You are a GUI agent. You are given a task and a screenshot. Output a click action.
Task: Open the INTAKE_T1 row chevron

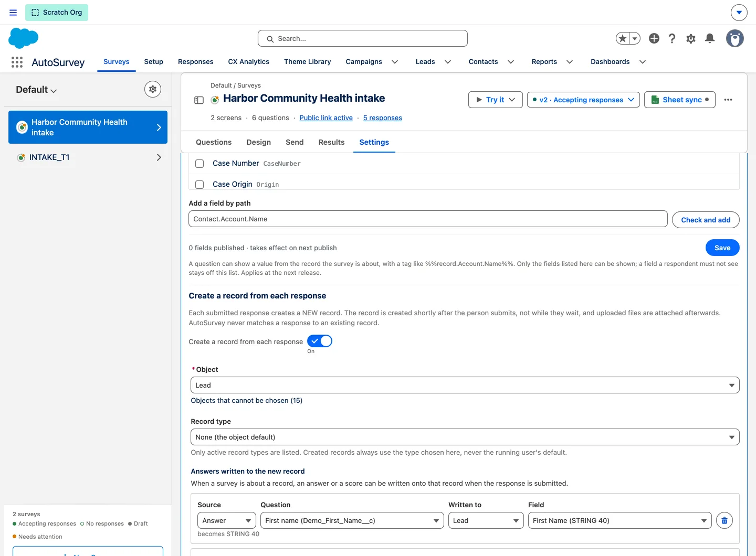(x=159, y=157)
